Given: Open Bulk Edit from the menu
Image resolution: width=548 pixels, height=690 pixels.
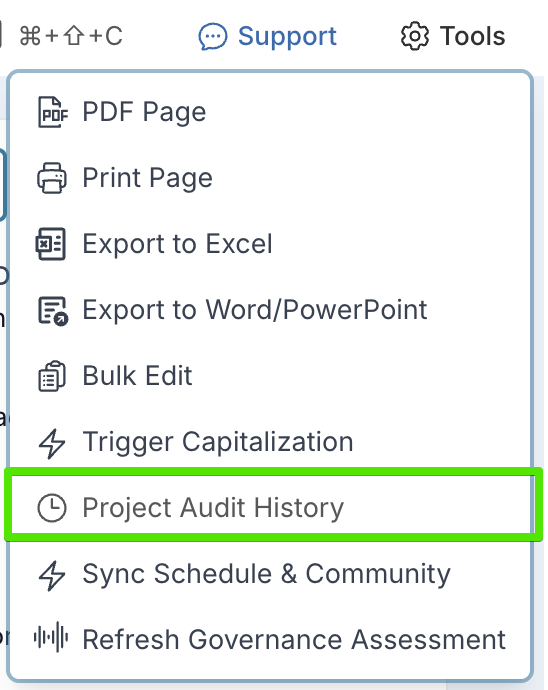Looking at the screenshot, I should click(x=270, y=376).
